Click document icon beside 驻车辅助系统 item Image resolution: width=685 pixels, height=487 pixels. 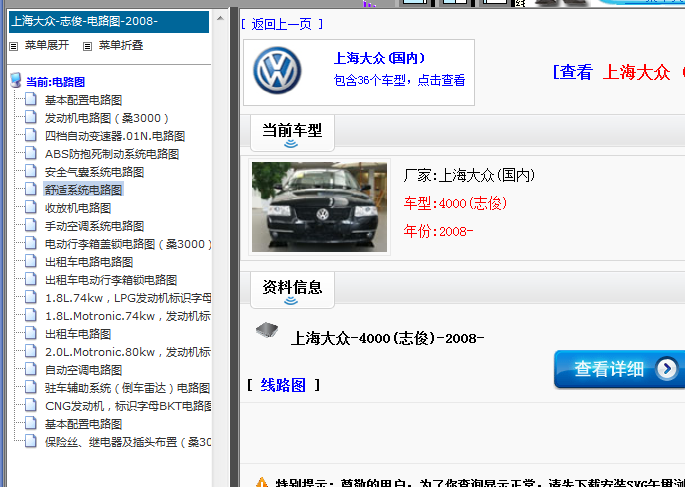pyautogui.click(x=31, y=387)
